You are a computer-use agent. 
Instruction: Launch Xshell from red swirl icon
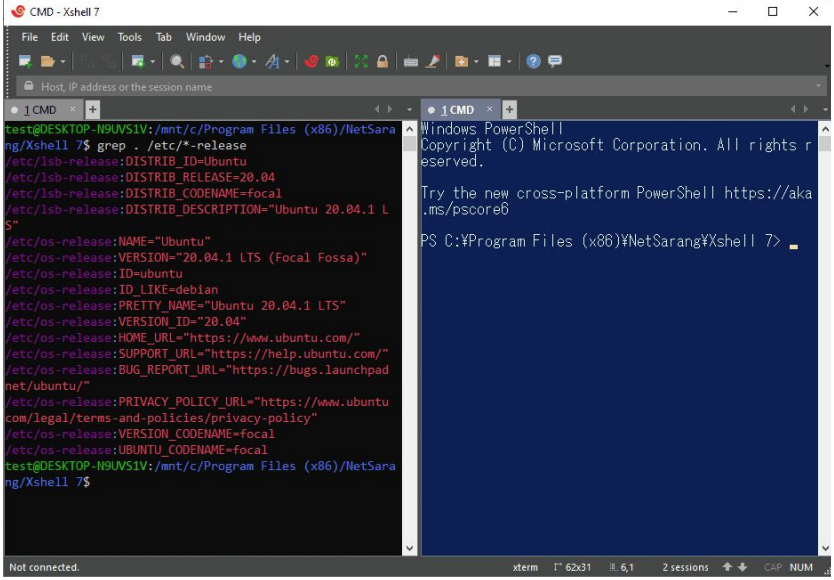pos(311,61)
